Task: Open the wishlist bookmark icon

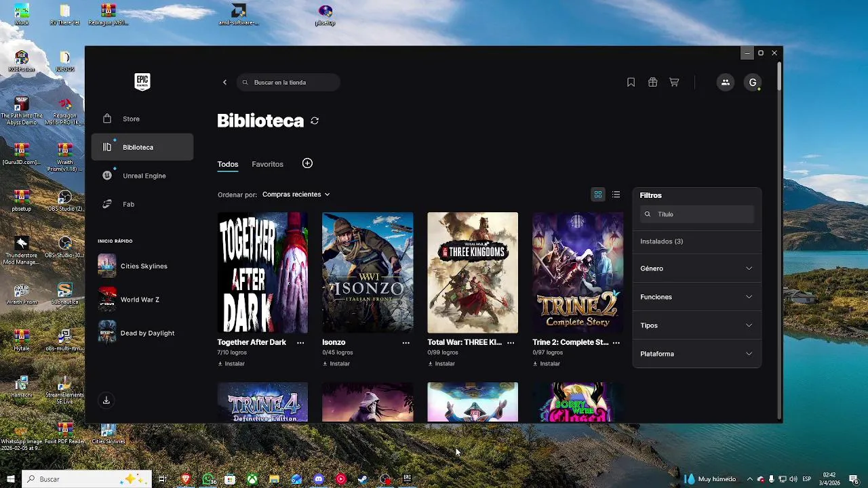Action: coord(631,82)
